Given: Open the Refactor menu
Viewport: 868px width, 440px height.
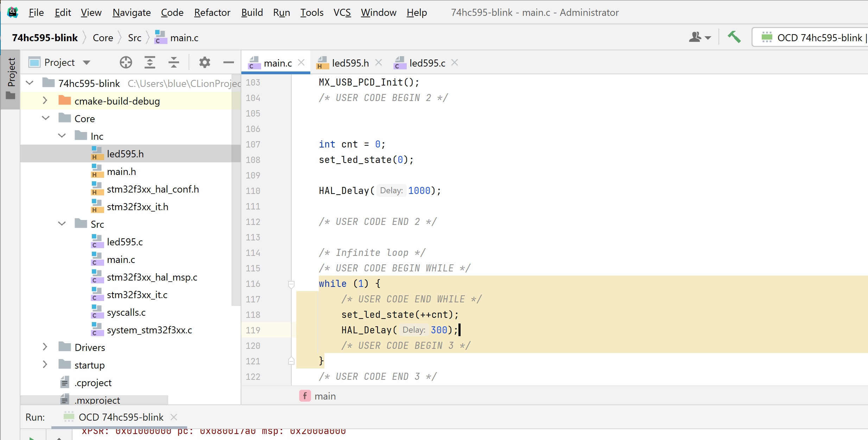Looking at the screenshot, I should click(212, 12).
